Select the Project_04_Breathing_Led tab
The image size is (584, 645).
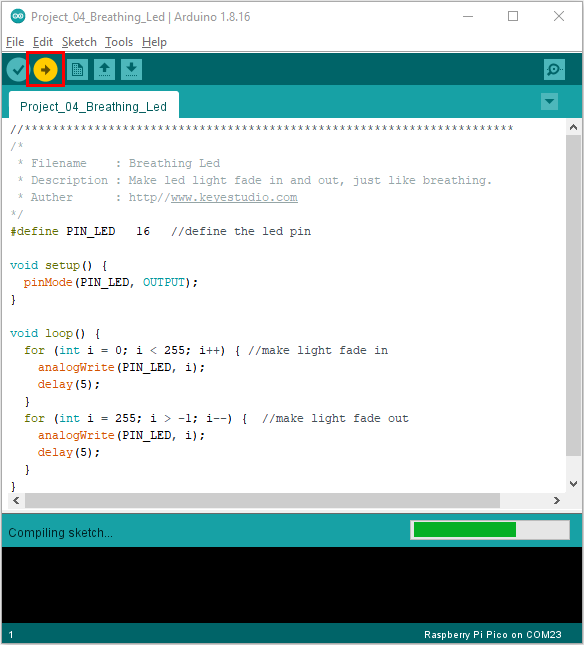click(x=94, y=105)
